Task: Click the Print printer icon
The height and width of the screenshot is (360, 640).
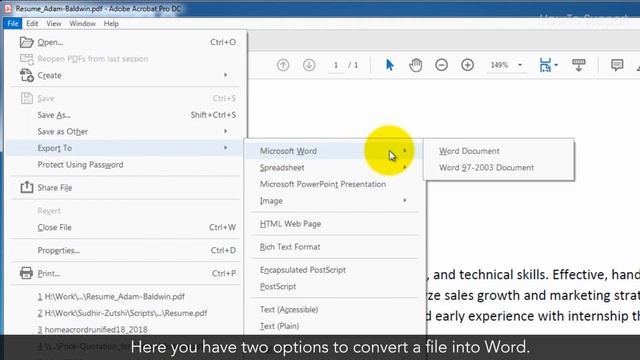Action: point(27,273)
